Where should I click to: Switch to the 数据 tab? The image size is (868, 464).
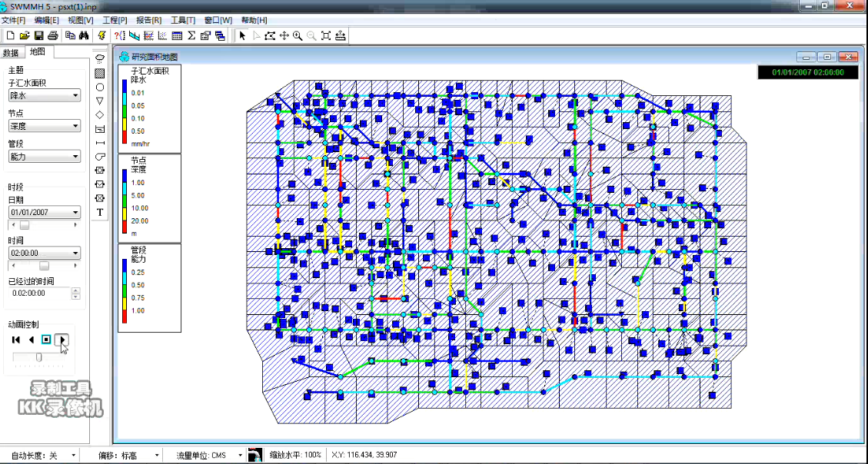click(11, 53)
